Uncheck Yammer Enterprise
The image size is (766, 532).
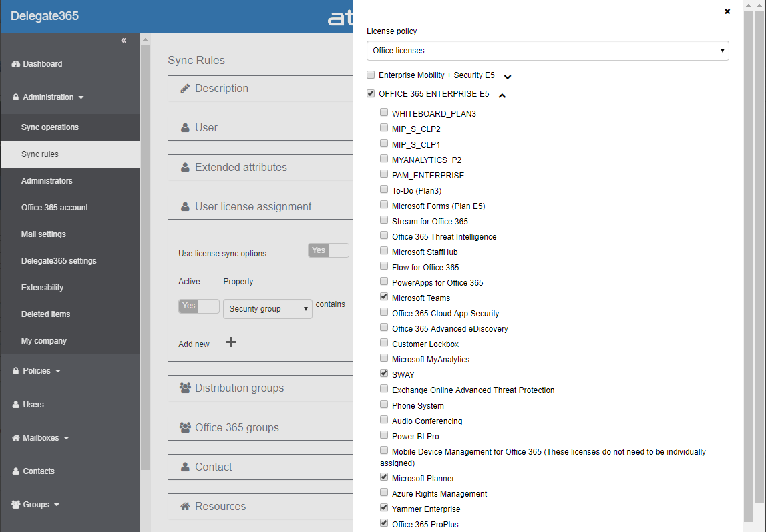[x=384, y=507]
